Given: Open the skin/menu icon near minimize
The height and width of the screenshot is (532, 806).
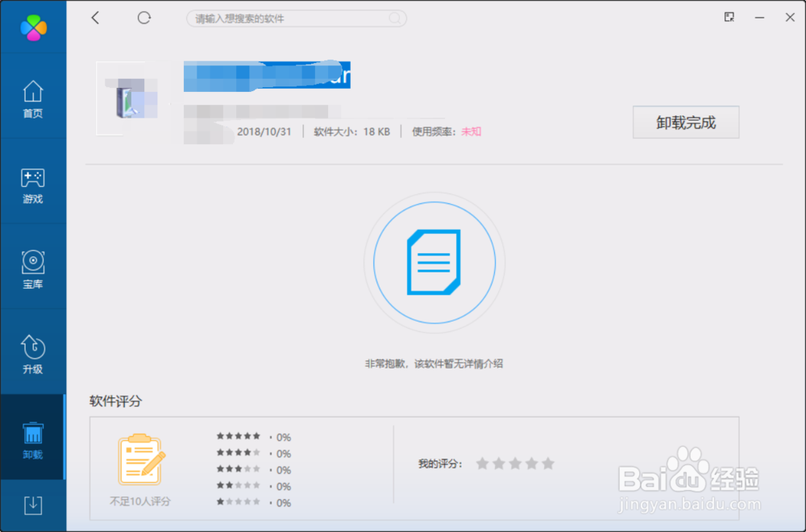Looking at the screenshot, I should pos(729,18).
